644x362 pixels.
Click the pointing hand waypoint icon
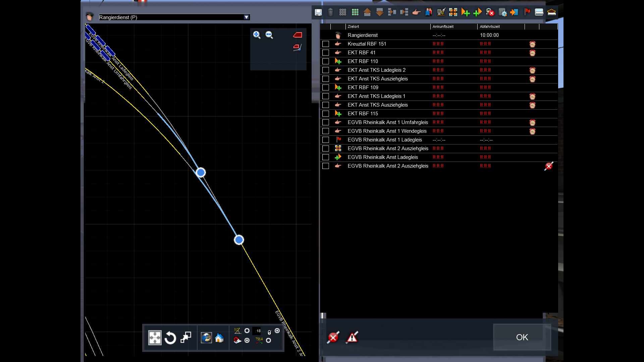pyautogui.click(x=416, y=12)
